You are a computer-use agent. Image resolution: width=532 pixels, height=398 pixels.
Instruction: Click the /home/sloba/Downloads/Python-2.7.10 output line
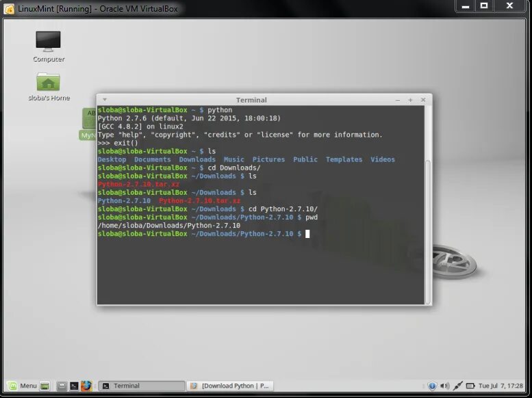169,226
